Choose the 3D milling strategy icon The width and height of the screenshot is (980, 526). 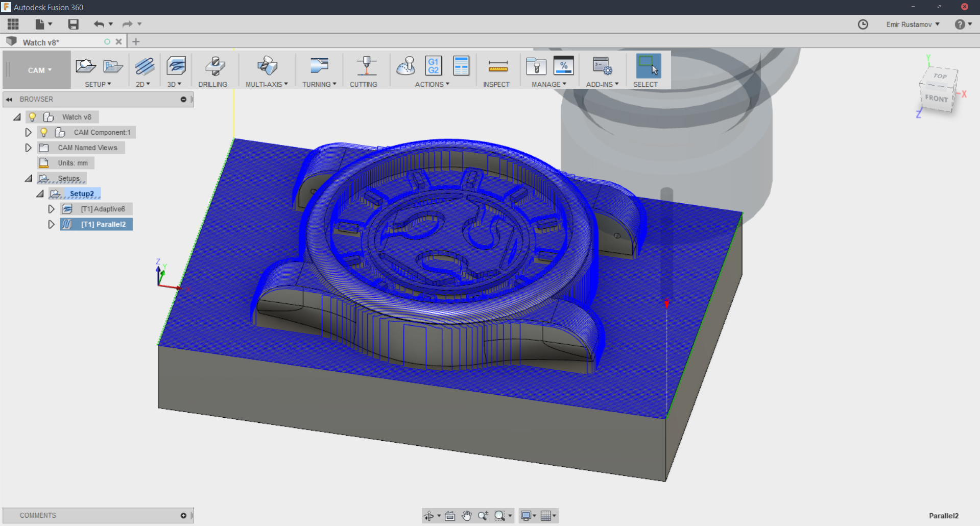[x=176, y=66]
